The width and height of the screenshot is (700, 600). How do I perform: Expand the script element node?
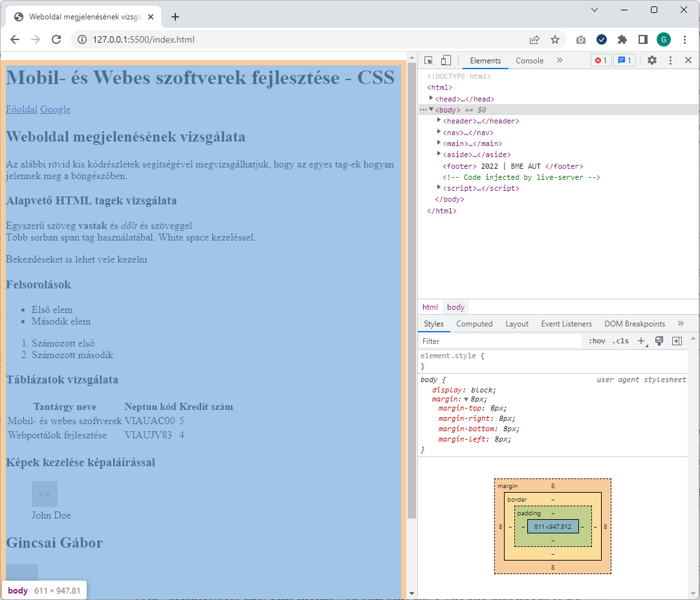(439, 187)
